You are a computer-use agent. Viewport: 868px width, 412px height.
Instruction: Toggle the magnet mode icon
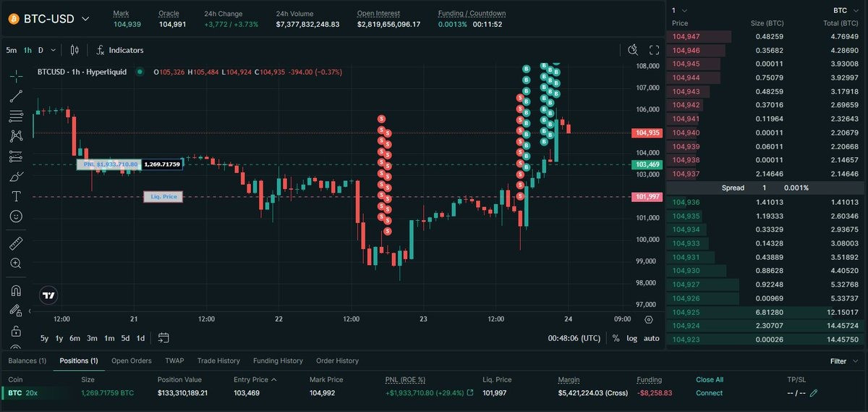[x=16, y=290]
